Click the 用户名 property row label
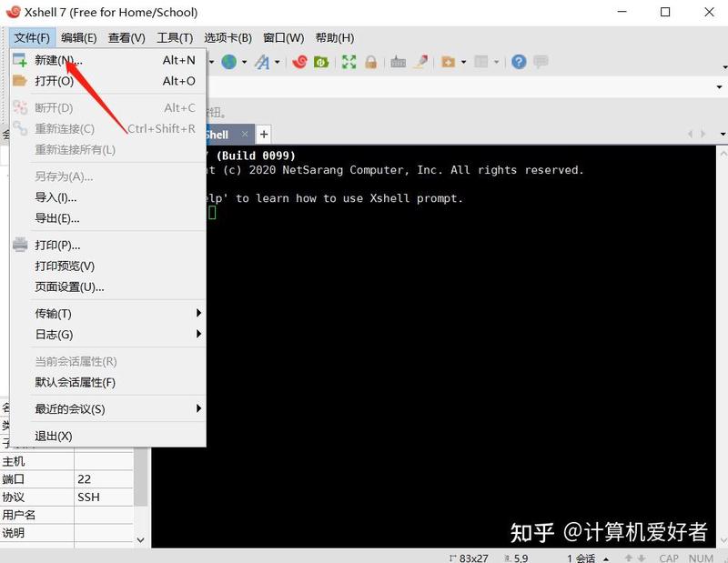This screenshot has width=728, height=563. 18,515
